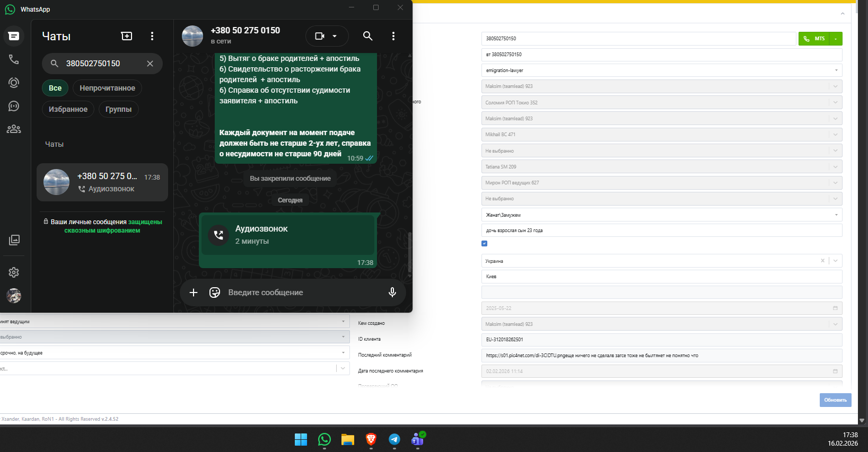
Task: Click the Обновить button
Action: 835,400
